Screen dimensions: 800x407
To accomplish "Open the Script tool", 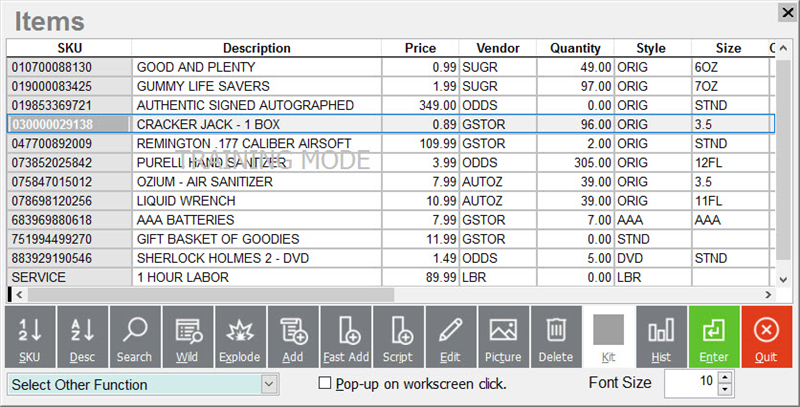I will pyautogui.click(x=398, y=337).
